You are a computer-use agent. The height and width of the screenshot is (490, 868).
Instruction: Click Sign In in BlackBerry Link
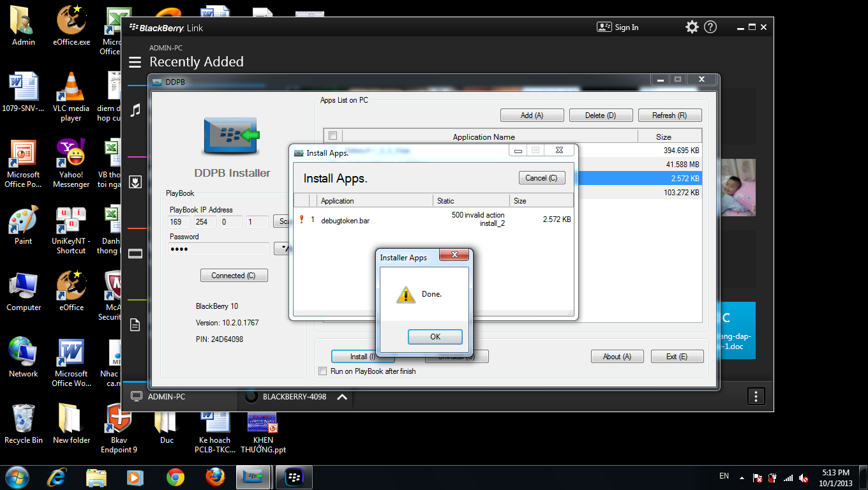click(618, 27)
